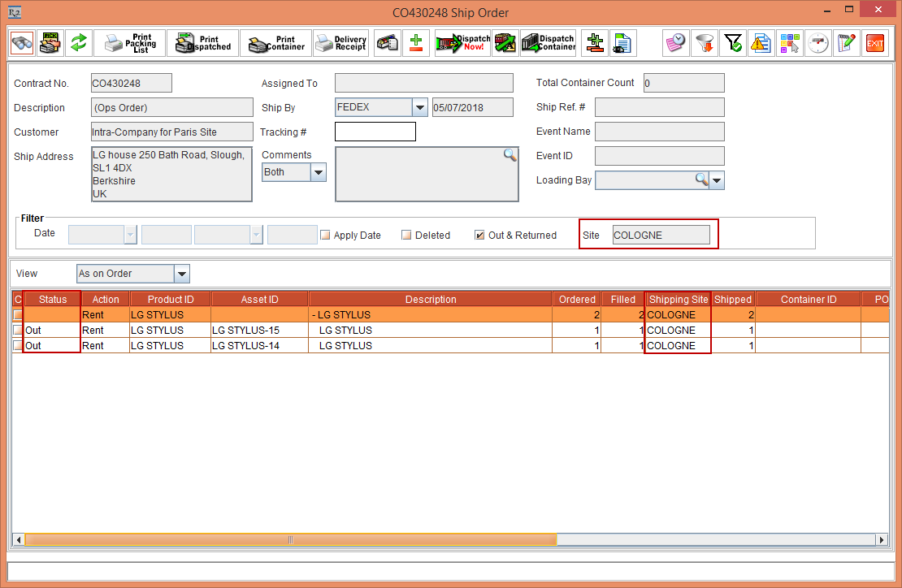Open the Ship By FEDEX dropdown

click(x=419, y=107)
